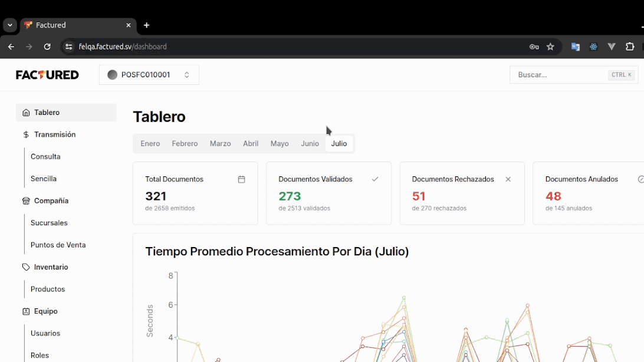
Task: Click the Factured logo
Action: tap(47, 75)
